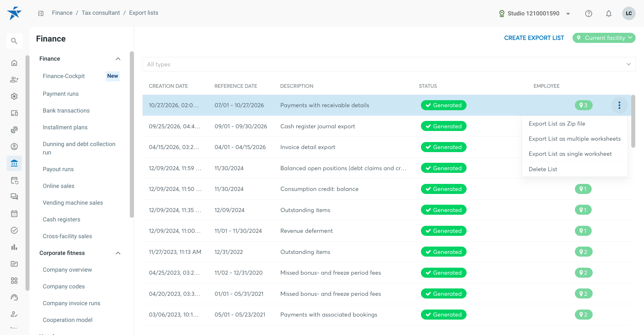The height and width of the screenshot is (335, 644).
Task: Open the bar chart analytics icon
Action: point(14,247)
